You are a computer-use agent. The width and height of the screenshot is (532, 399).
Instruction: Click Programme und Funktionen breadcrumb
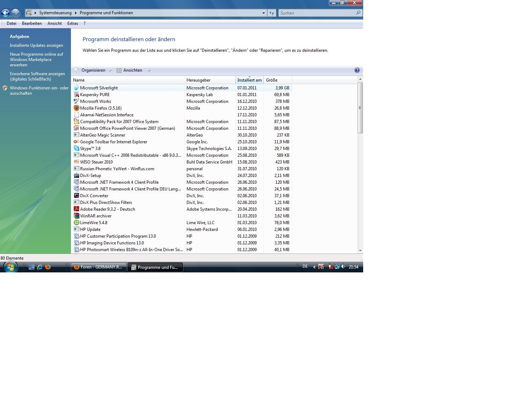click(106, 13)
